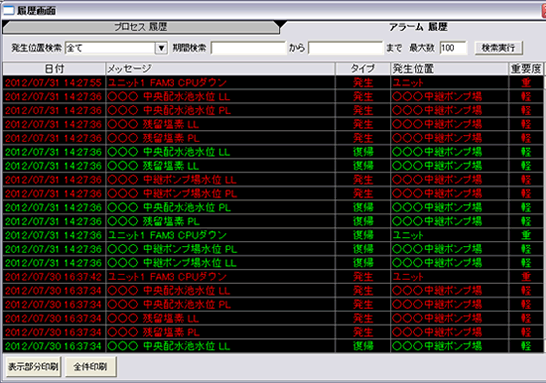Click the 全件印刷 button
546x383 pixels.
91,367
